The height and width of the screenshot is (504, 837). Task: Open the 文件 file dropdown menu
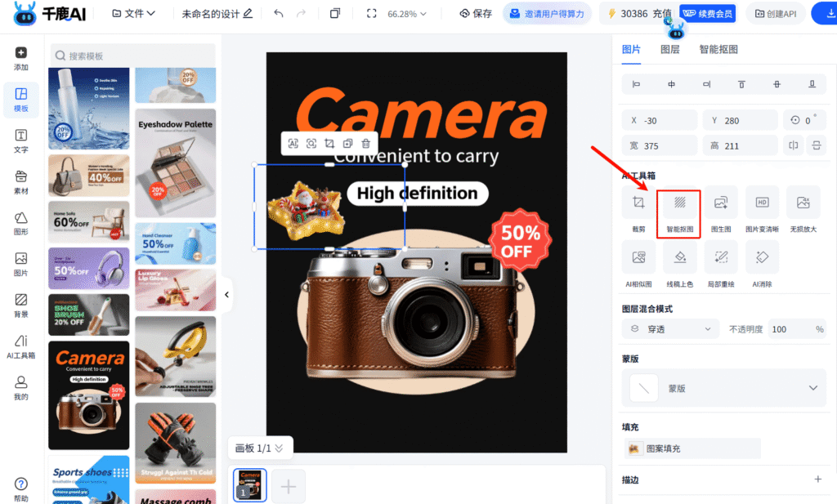(134, 14)
